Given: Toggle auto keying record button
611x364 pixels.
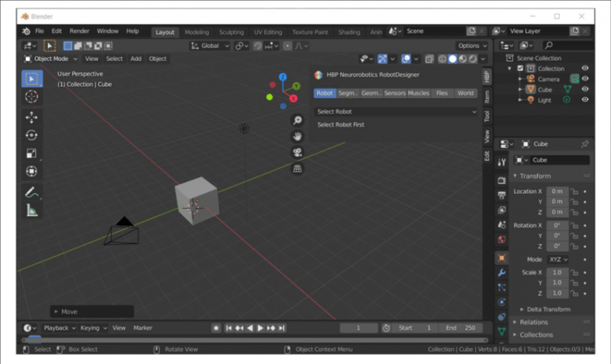Looking at the screenshot, I should point(216,328).
